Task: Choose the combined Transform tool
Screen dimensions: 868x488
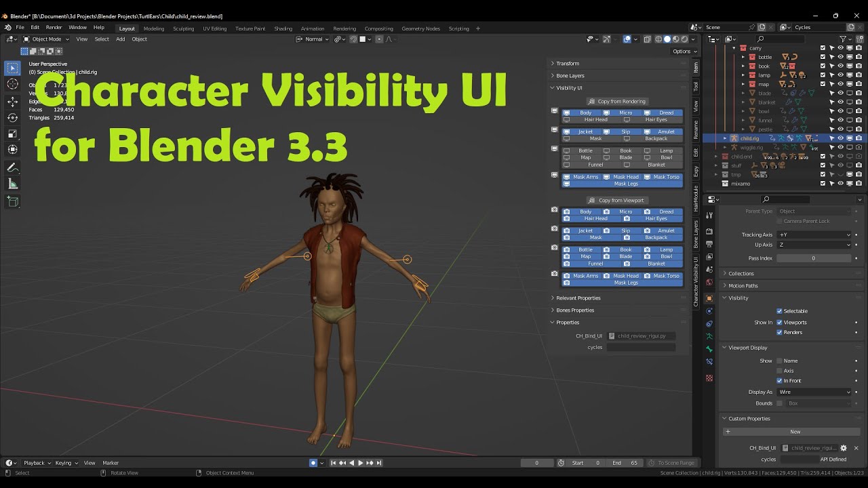Action: coord(12,150)
